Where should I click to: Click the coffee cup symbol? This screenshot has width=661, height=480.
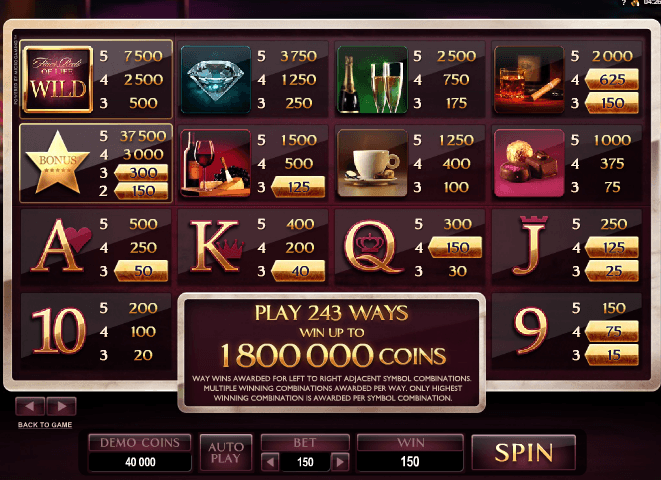click(x=372, y=163)
